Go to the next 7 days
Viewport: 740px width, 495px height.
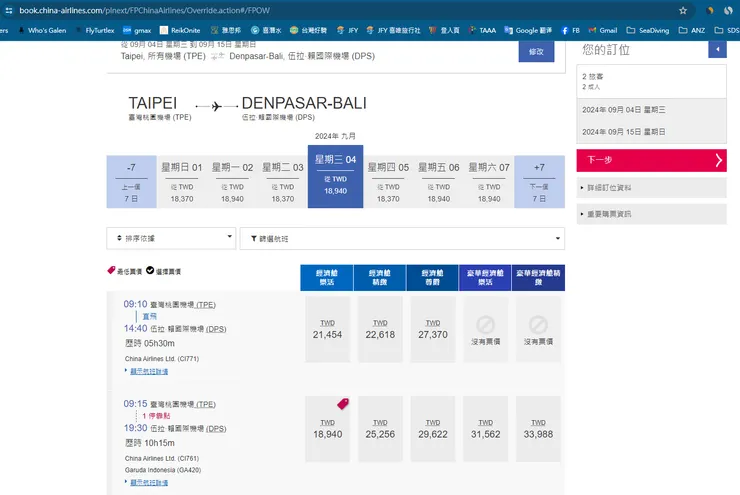(x=539, y=182)
